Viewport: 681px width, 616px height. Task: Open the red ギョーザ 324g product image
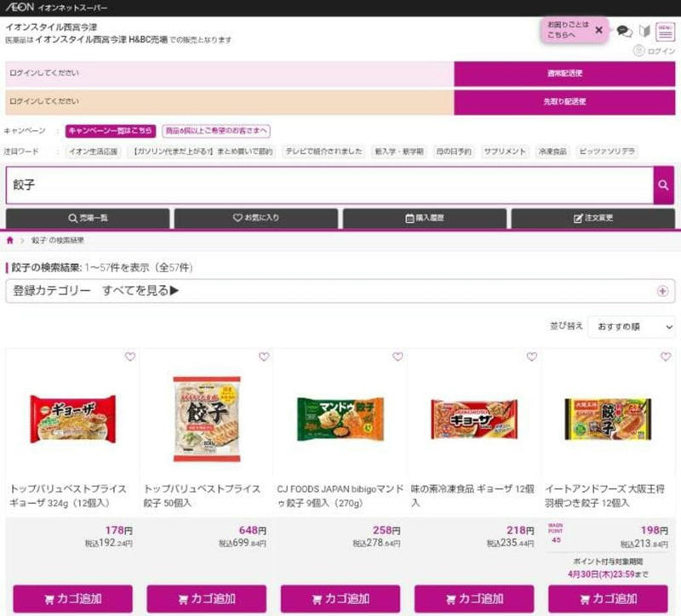[73, 419]
